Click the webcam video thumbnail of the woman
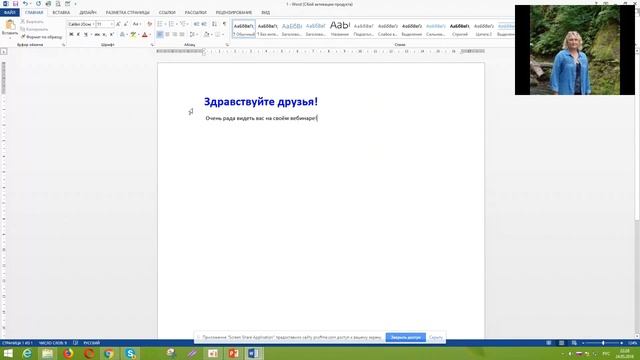Viewport: 640px width, 360px height. [575, 50]
